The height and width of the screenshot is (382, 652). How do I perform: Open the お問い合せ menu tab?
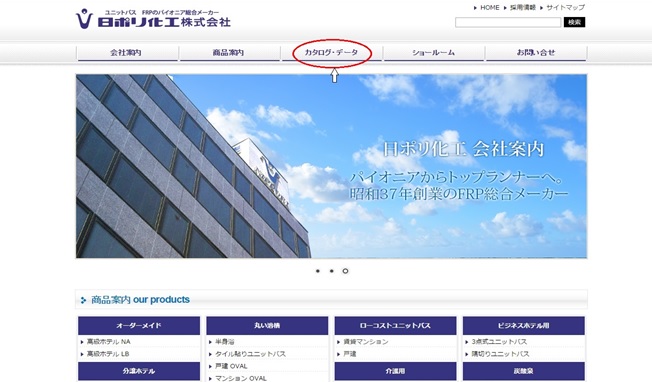(536, 53)
